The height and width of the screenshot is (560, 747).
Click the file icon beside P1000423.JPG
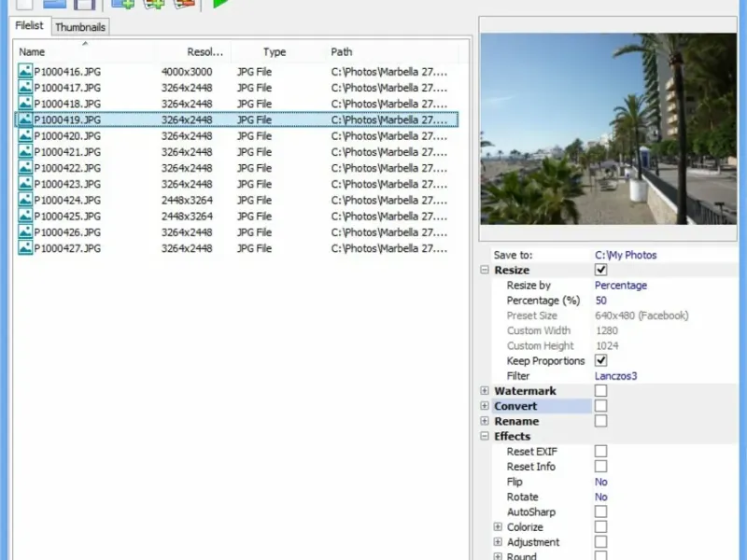[25, 184]
